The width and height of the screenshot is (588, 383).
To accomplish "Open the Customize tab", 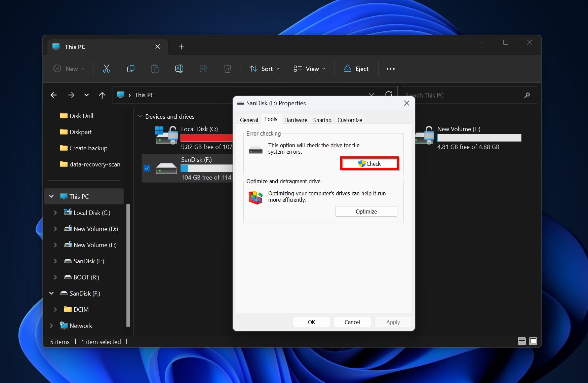I will point(350,120).
